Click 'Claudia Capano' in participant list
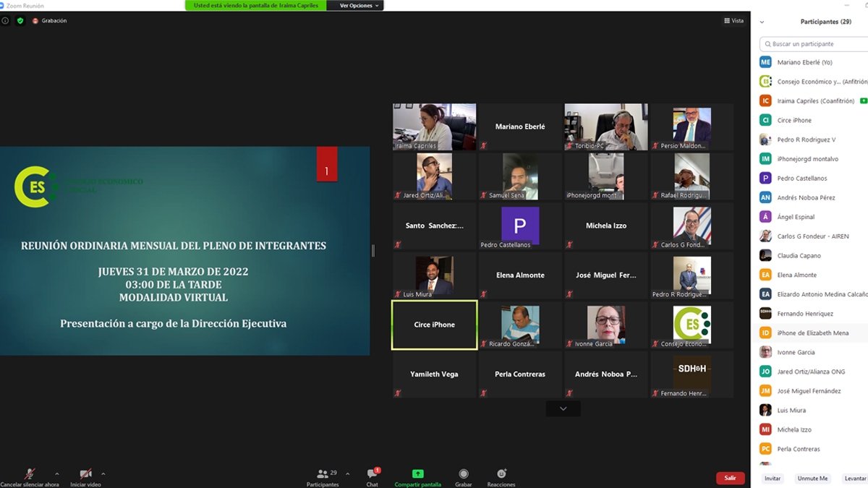 (x=799, y=255)
